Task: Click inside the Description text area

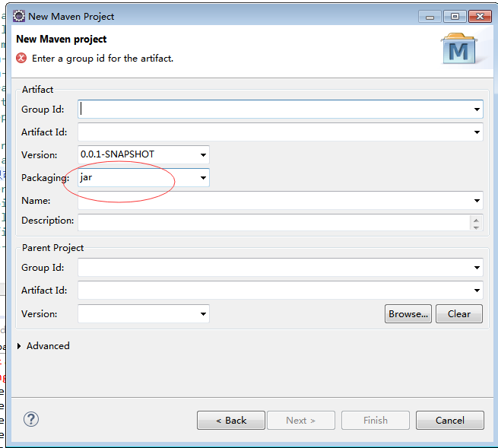Action: [x=274, y=222]
